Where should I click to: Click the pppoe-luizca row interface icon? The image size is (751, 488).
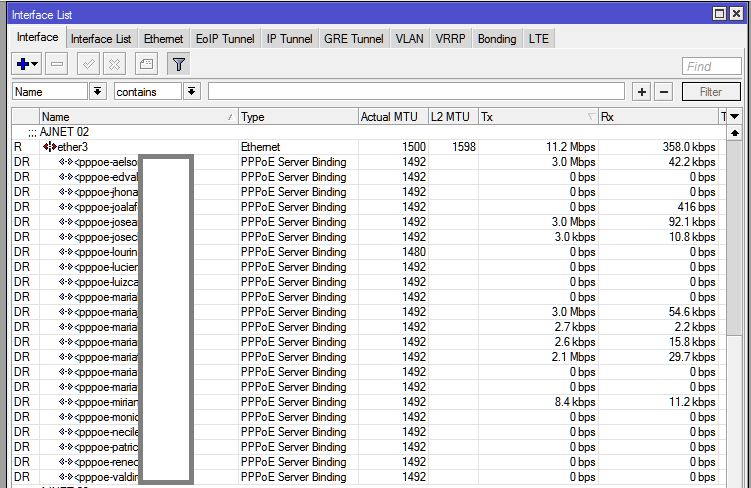coord(66,282)
